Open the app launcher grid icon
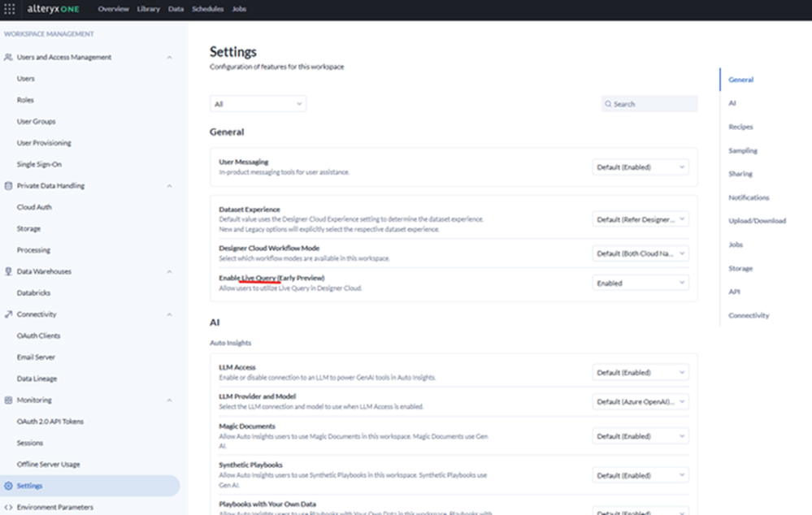This screenshot has width=812, height=515. coord(9,9)
